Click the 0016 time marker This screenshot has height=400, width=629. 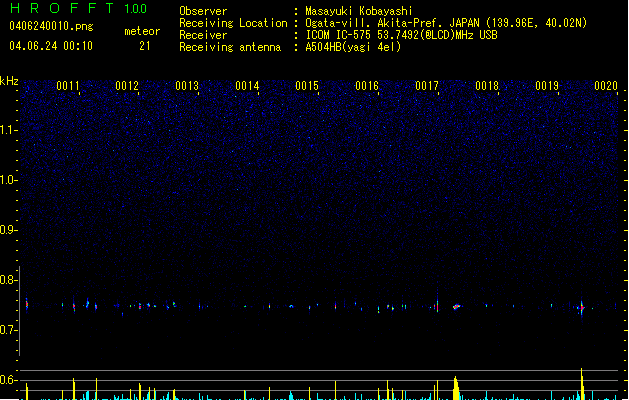point(367,86)
